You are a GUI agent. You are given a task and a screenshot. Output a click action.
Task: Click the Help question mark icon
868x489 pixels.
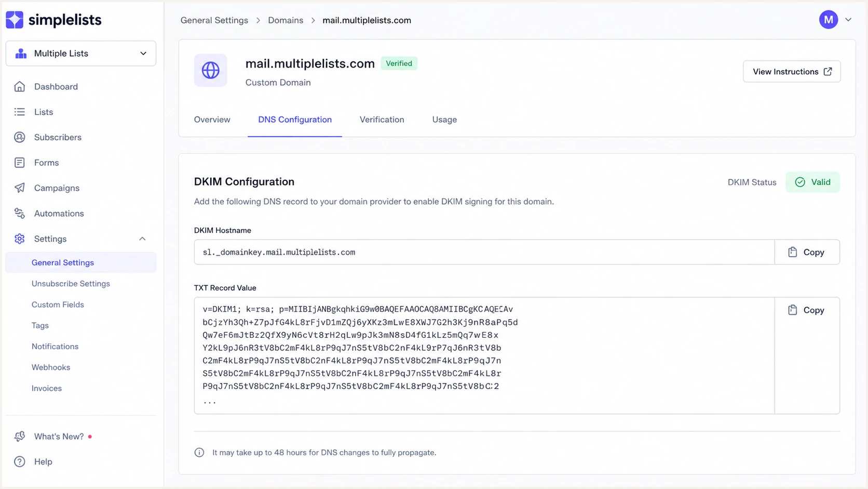tap(20, 461)
